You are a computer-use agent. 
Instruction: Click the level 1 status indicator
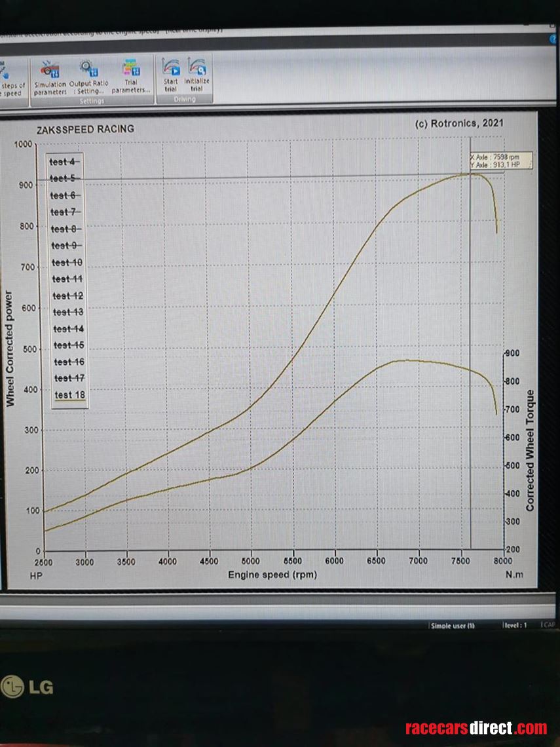pyautogui.click(x=515, y=626)
